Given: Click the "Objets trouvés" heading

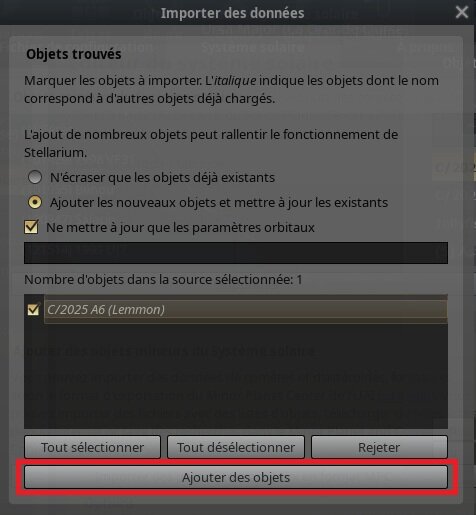Looking at the screenshot, I should point(74,54).
